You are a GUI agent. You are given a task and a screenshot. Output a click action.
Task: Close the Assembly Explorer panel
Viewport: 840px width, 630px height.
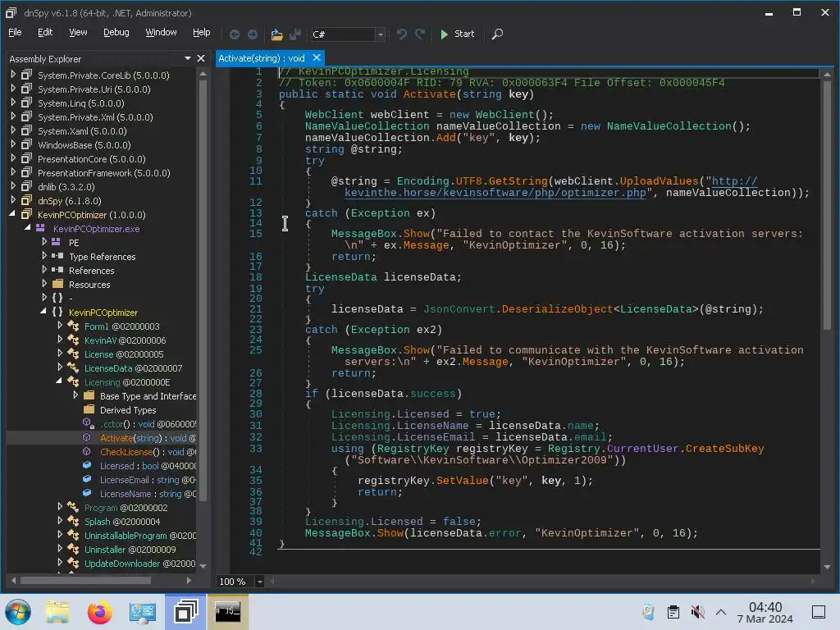tap(201, 58)
